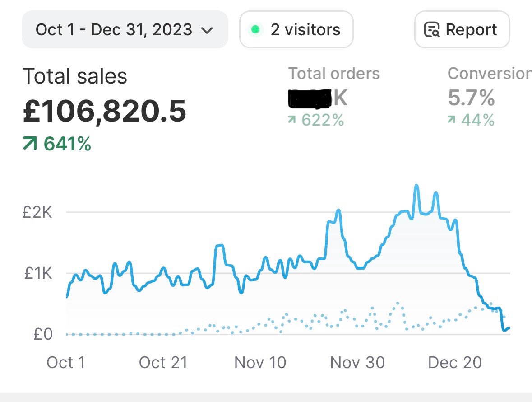
Task: Click the green up arrow beside 641%
Action: 29,143
